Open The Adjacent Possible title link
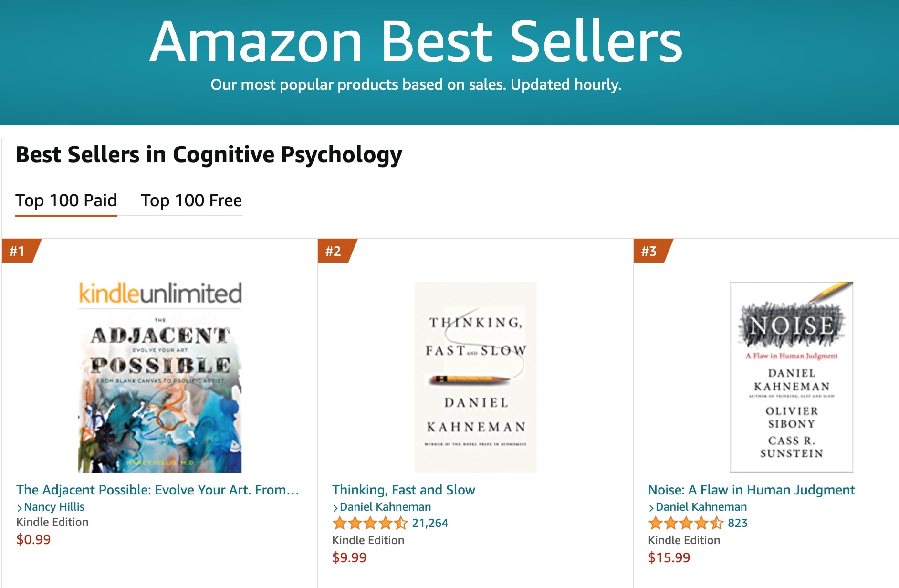Viewport: 899px width, 588px height. 158,490
